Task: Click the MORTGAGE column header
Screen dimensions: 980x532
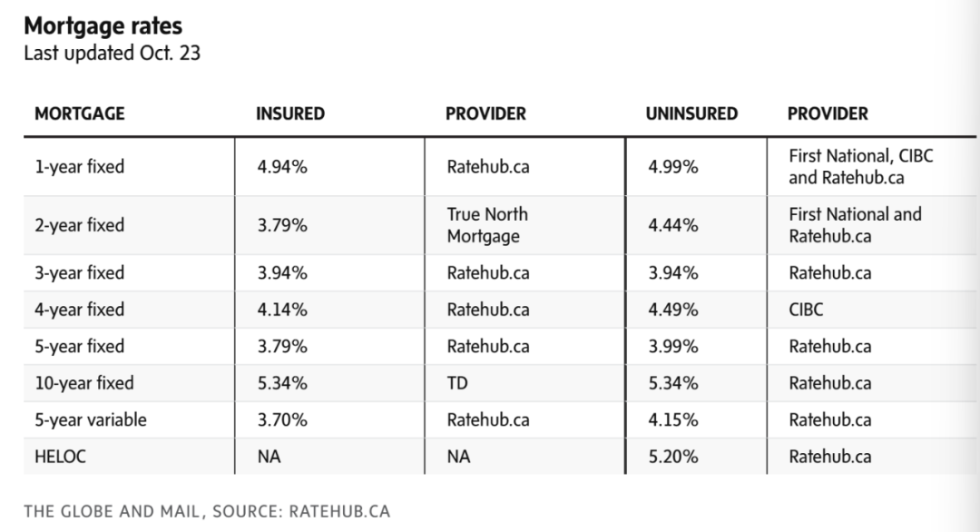Action: [80, 114]
